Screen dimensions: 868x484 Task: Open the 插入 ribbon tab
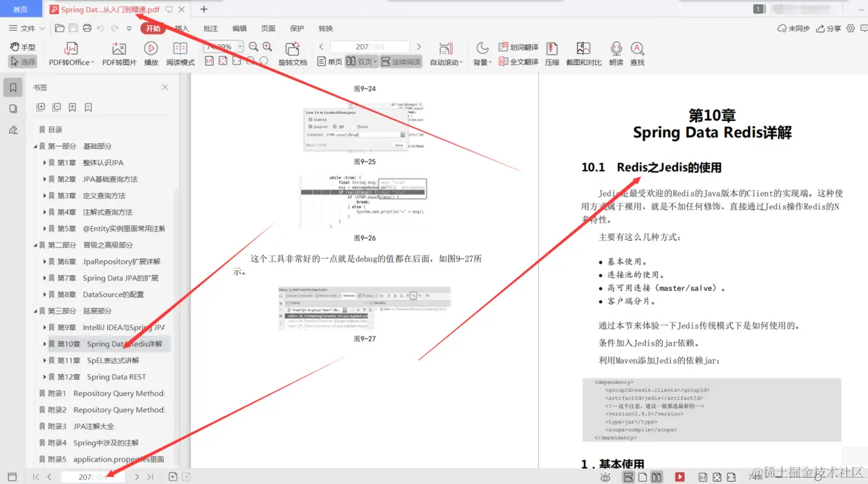pyautogui.click(x=182, y=29)
